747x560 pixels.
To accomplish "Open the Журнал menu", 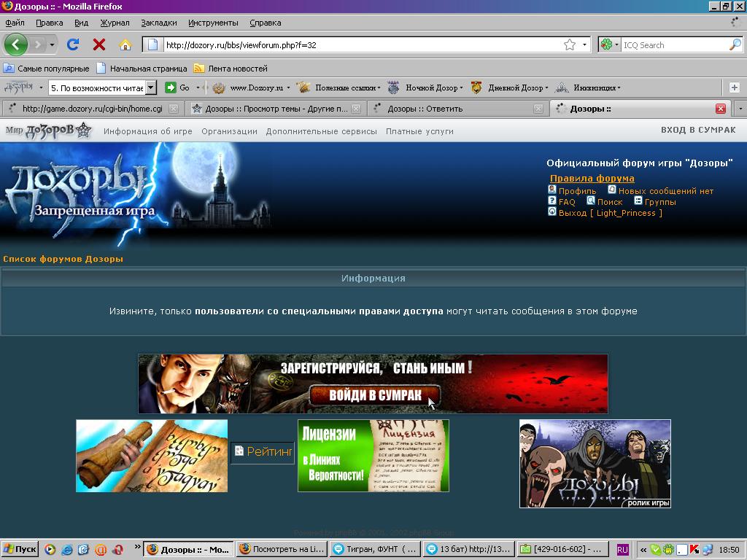I will (115, 23).
